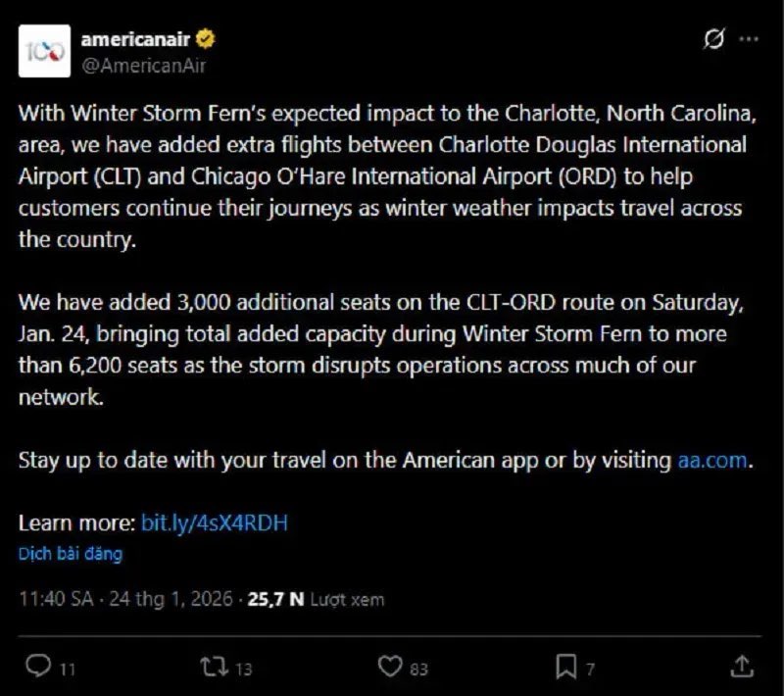Screen dimensions: 784x696
Task: Click the bookmark count 7
Action: (590, 670)
